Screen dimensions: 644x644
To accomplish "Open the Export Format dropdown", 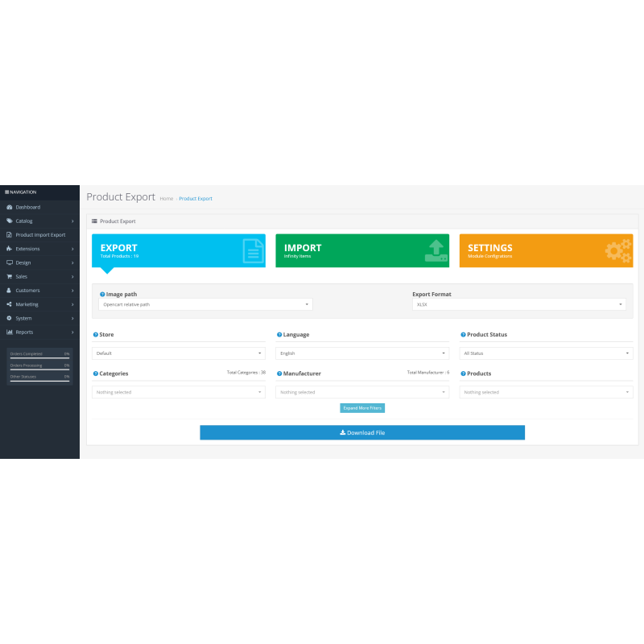I will coord(519,304).
